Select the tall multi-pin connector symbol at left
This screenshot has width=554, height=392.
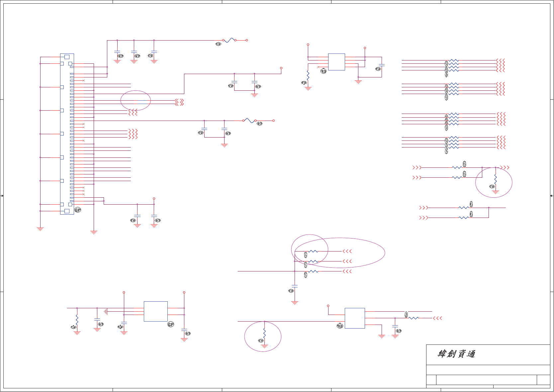(67, 134)
